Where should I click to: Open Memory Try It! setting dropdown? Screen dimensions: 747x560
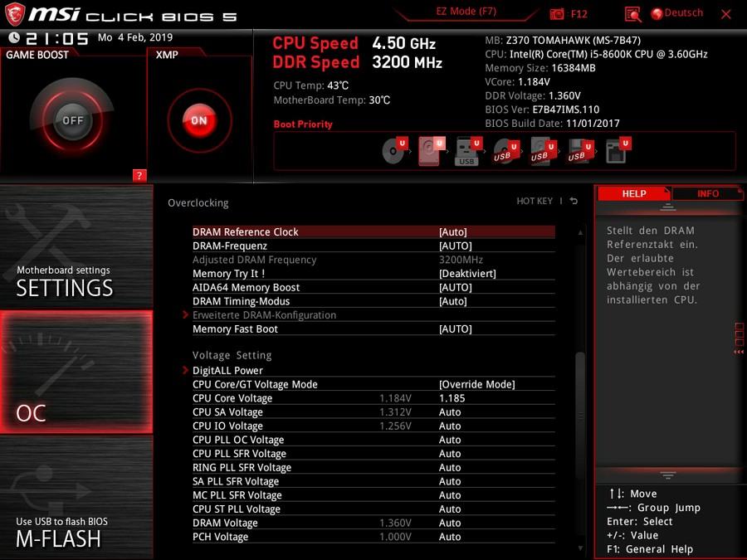tap(467, 273)
